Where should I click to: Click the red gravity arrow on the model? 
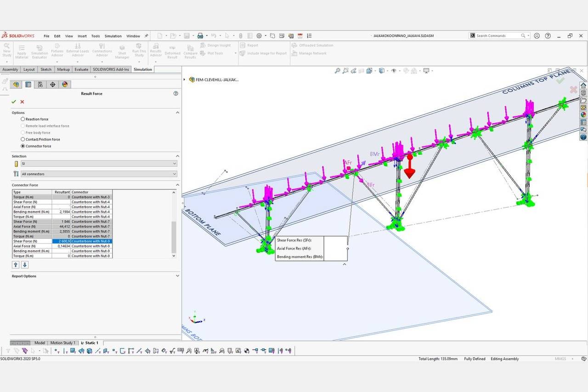click(x=409, y=168)
